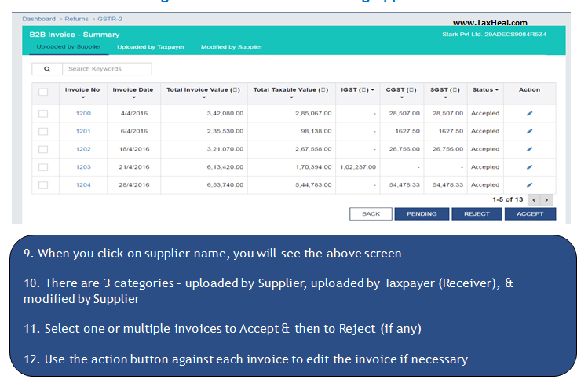This screenshot has height=383, width=588.
Task: Expand the IGST column dropdown arrow
Action: (372, 90)
